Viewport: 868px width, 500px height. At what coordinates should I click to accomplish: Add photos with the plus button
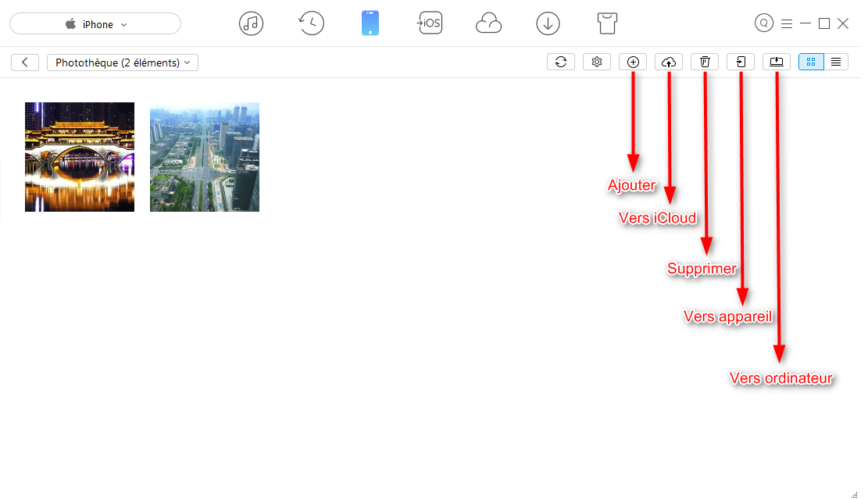tap(633, 62)
